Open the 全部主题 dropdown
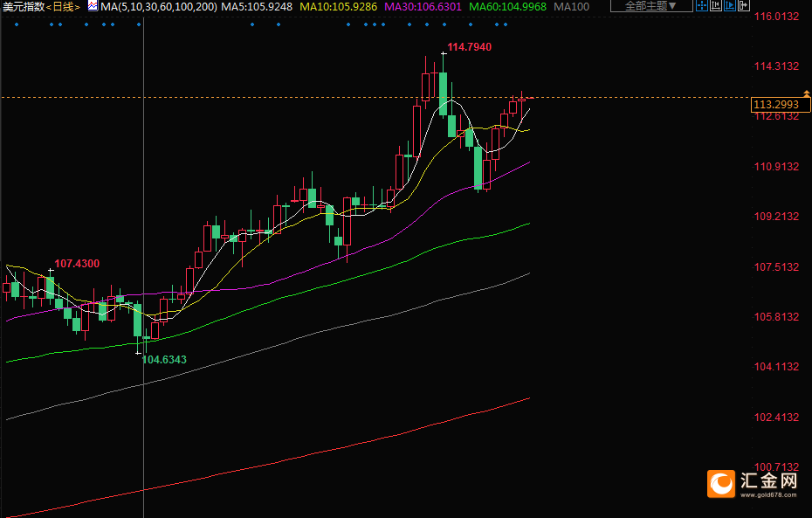812x518 pixels. tap(651, 6)
